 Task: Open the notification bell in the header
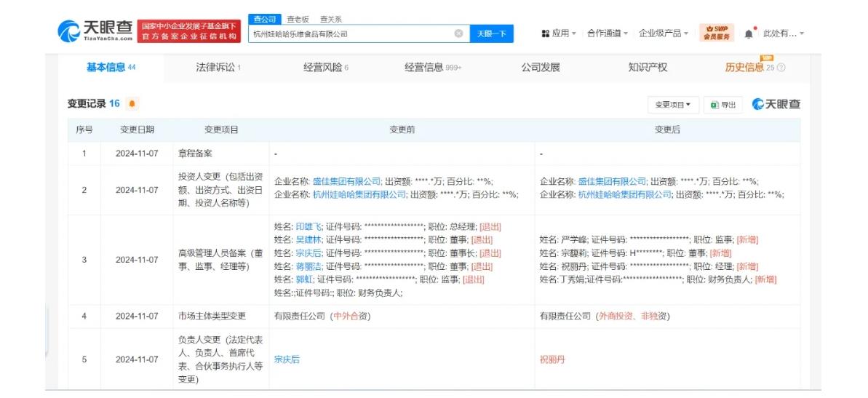tap(749, 33)
